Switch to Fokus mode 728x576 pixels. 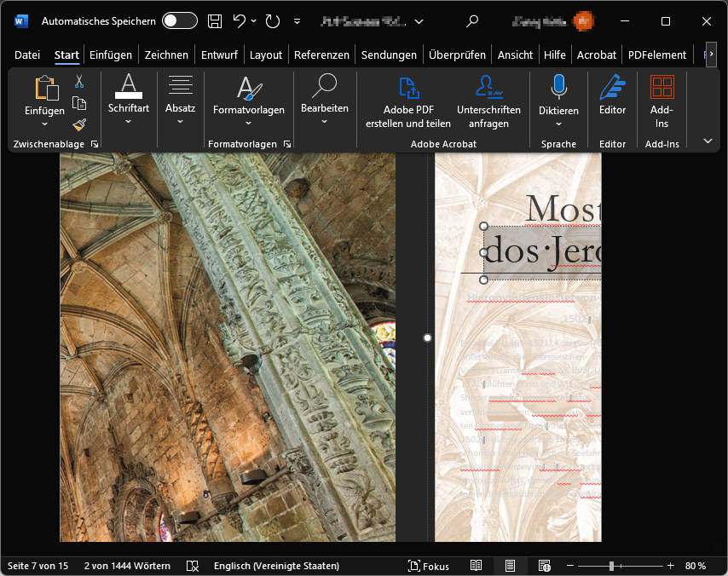point(429,566)
